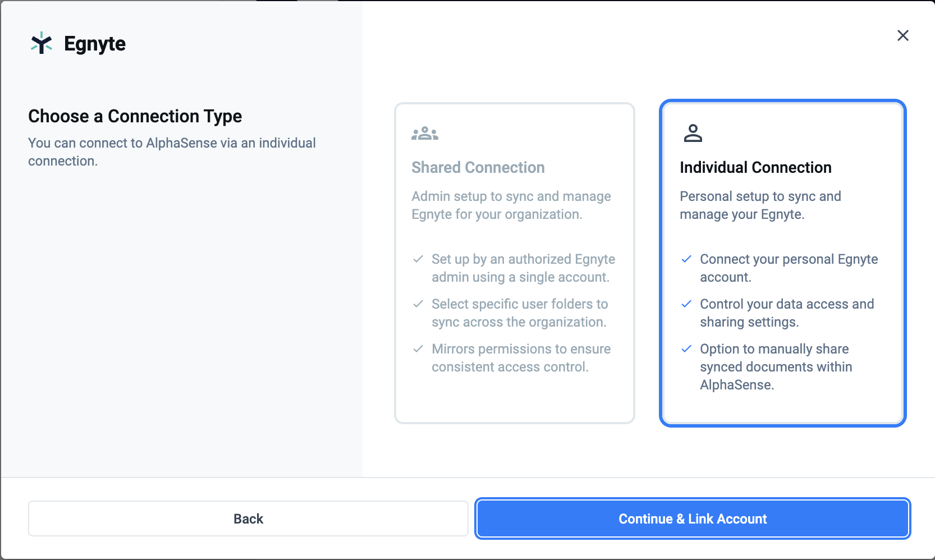The height and width of the screenshot is (560, 935).
Task: Click checkmark beside 'Connect your personal Egnyte account'
Action: 686,259
